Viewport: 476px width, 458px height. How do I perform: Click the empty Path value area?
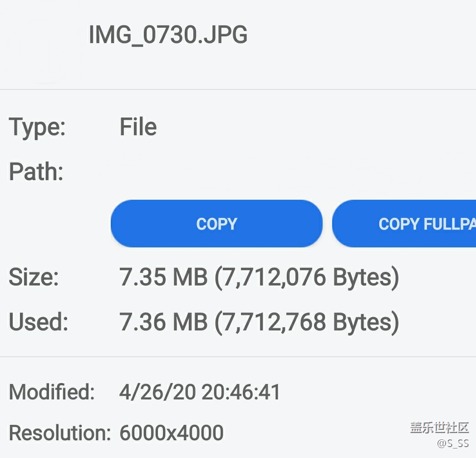[272, 172]
